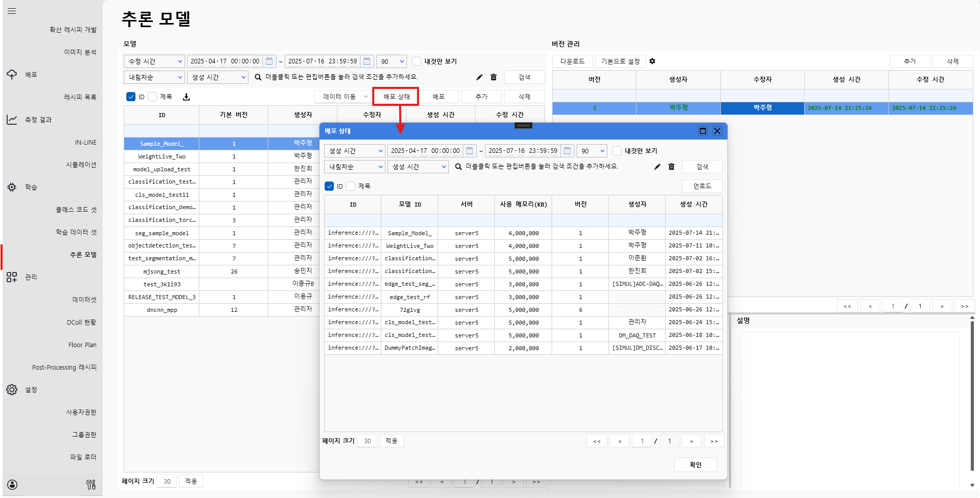Click the 언로드 button

coord(702,186)
